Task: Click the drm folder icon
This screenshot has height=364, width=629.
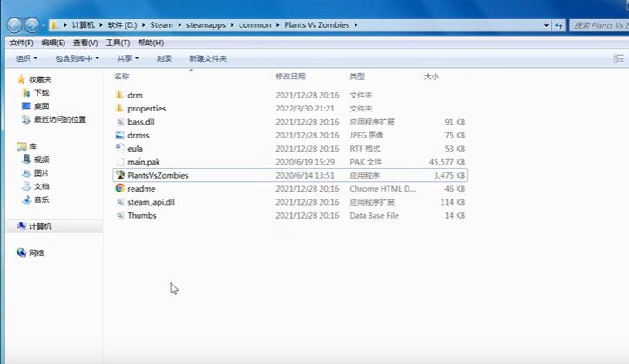Action: (x=119, y=95)
